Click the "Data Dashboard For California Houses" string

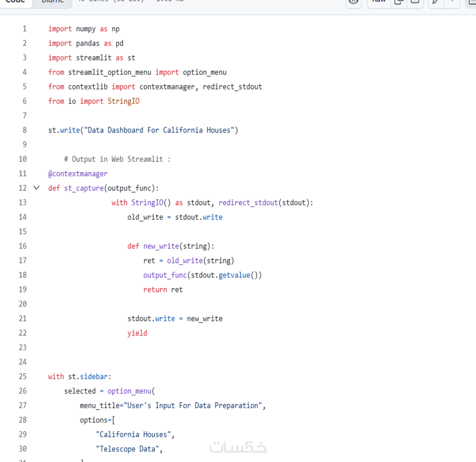pyautogui.click(x=159, y=131)
